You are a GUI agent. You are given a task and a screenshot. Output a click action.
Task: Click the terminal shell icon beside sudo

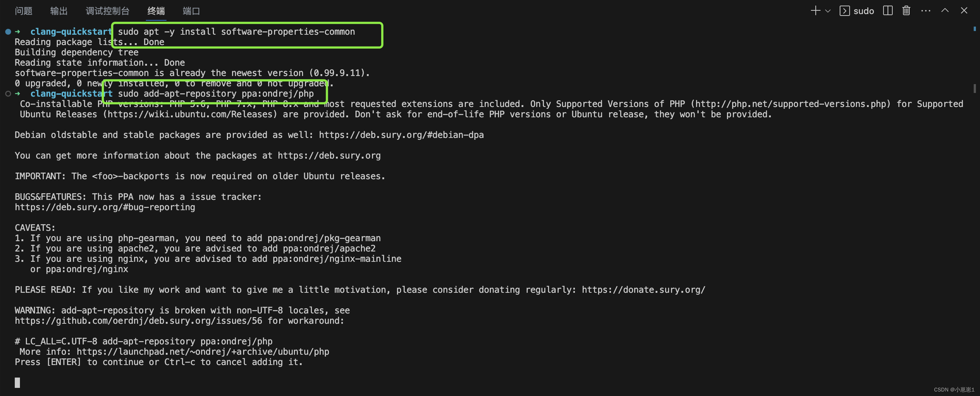tap(845, 11)
